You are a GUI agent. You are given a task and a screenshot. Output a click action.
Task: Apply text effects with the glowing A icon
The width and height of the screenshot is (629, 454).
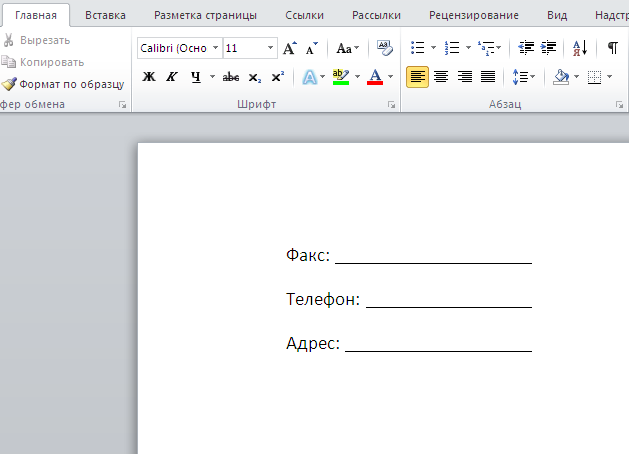(x=310, y=77)
